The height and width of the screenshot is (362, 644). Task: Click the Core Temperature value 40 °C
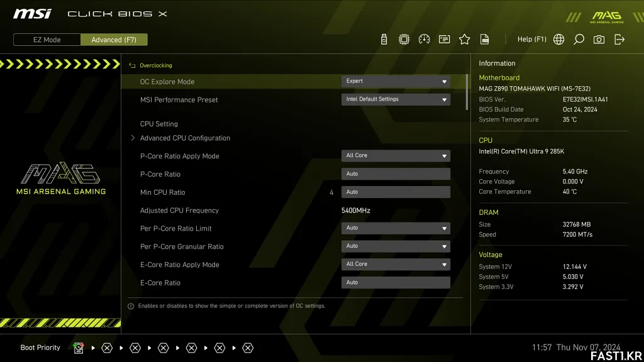(570, 192)
